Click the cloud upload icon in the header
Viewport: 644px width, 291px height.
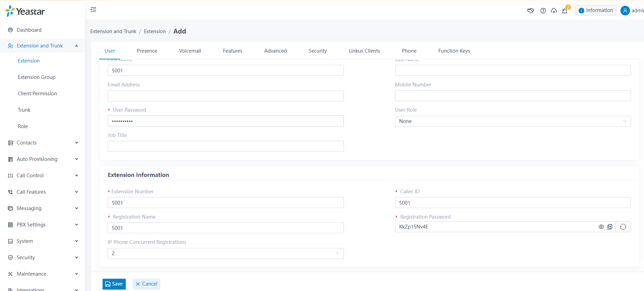(x=554, y=11)
